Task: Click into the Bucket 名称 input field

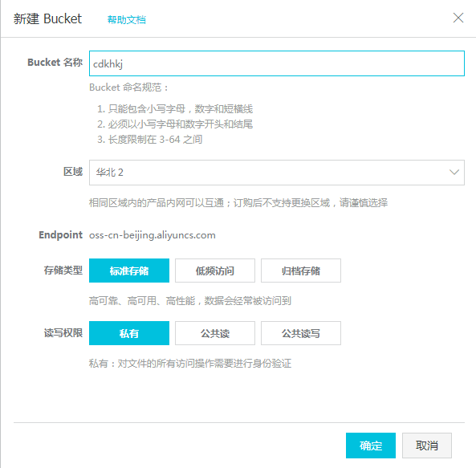Action: pos(277,63)
